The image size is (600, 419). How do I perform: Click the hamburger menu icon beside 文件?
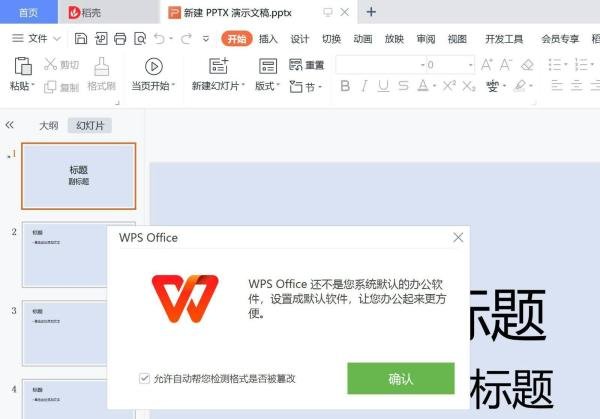[18, 38]
